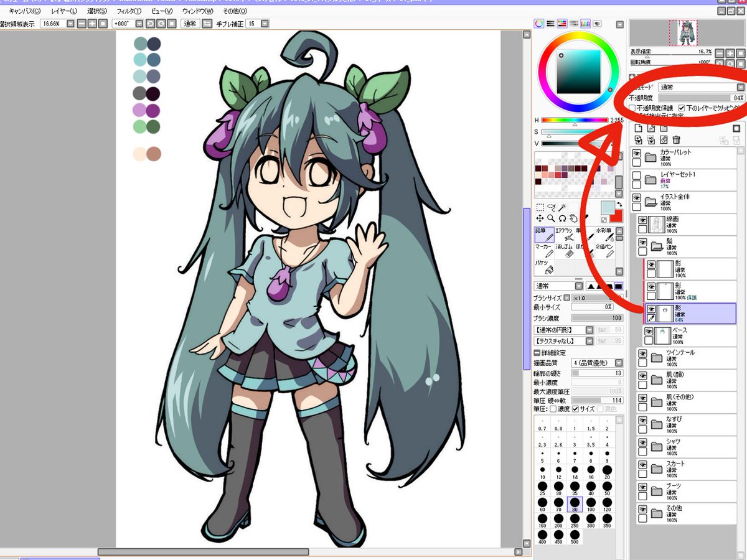This screenshot has height=560, width=747.
Task: Click the foreground color swatch
Action: click(x=608, y=207)
